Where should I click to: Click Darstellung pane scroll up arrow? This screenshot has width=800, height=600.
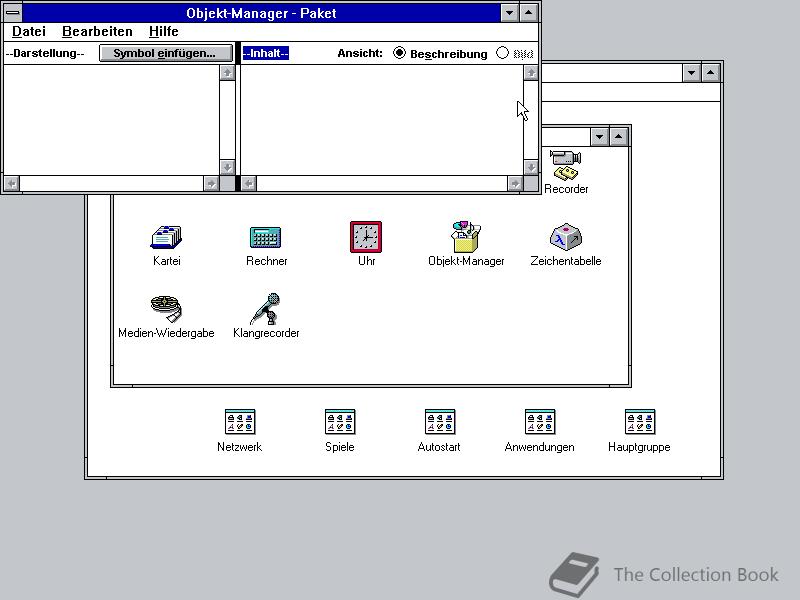[x=227, y=73]
